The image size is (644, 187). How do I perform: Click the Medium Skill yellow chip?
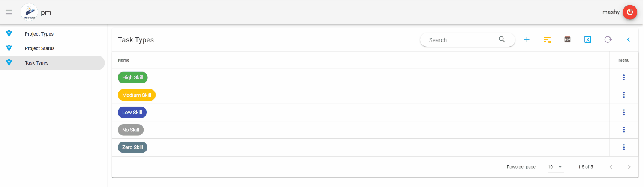point(136,95)
